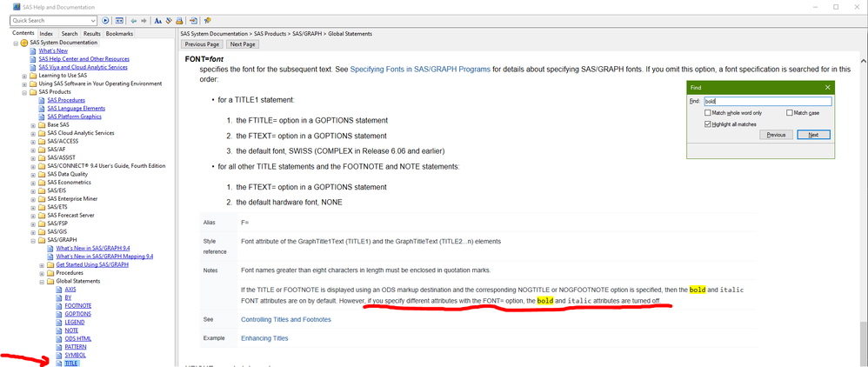This screenshot has height=367, width=868.
Task: Click the page icon beside AXIS
Action: 59,290
